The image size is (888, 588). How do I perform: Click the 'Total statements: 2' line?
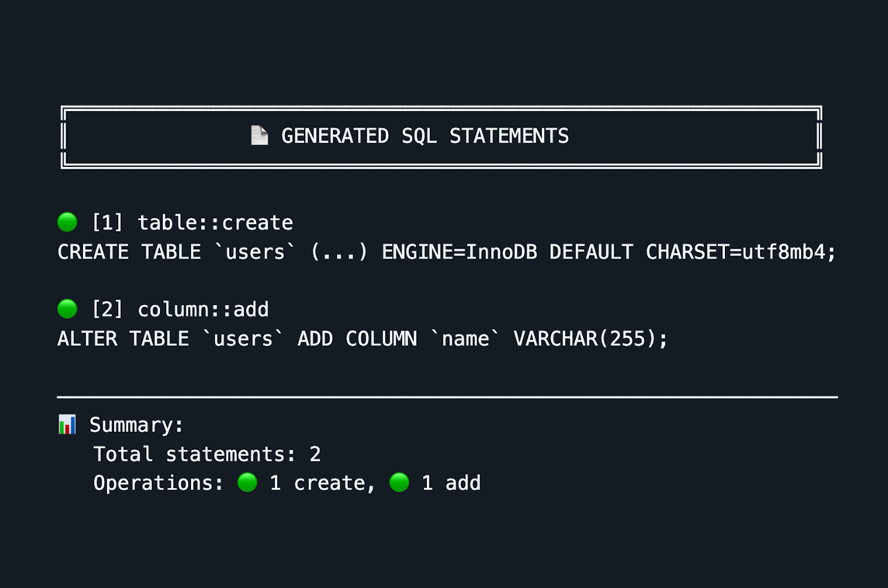[x=206, y=454]
